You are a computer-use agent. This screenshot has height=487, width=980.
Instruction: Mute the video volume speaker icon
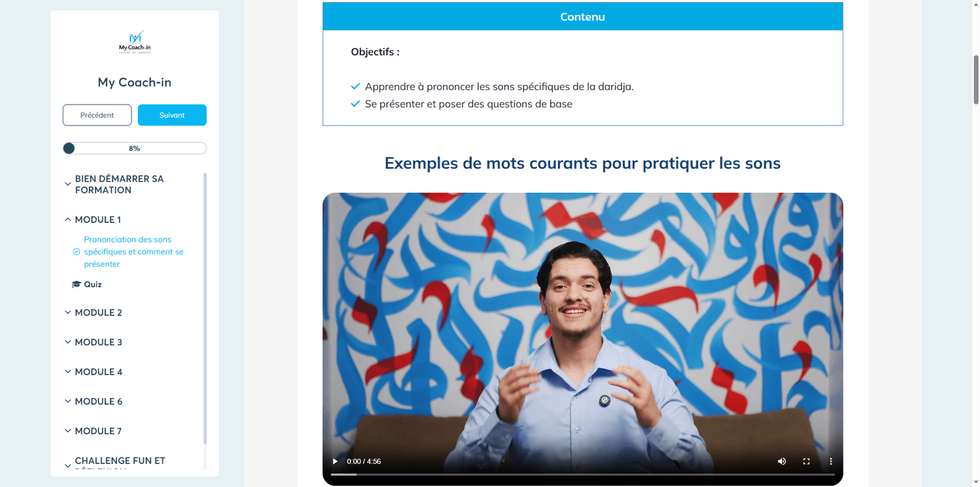click(781, 461)
